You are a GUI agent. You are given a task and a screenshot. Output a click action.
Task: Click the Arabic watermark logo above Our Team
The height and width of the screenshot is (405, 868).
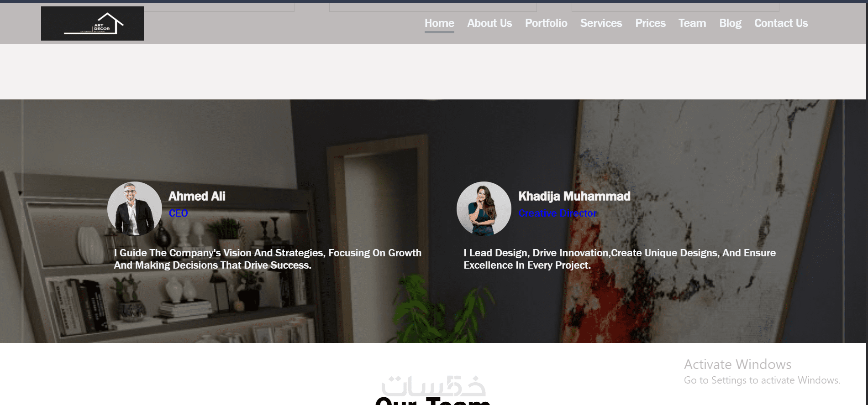point(433,386)
